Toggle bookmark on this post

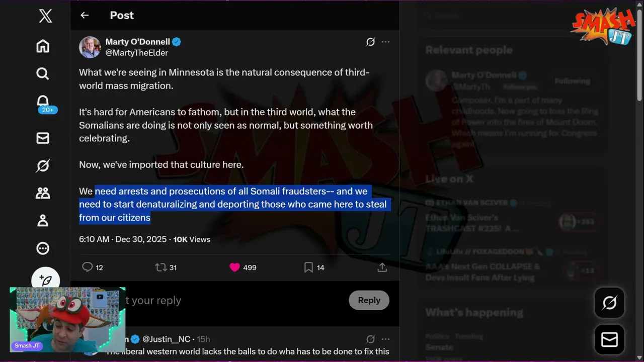[308, 267]
